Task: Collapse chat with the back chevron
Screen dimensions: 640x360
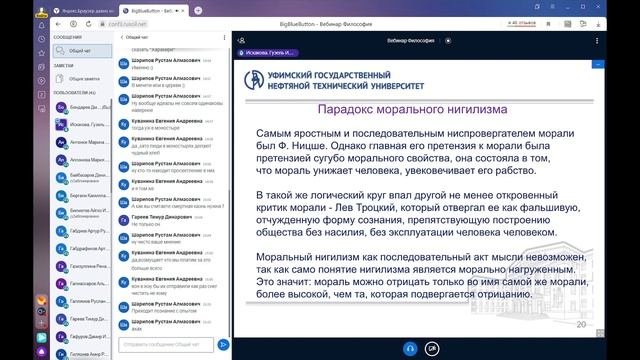Action: coord(122,37)
